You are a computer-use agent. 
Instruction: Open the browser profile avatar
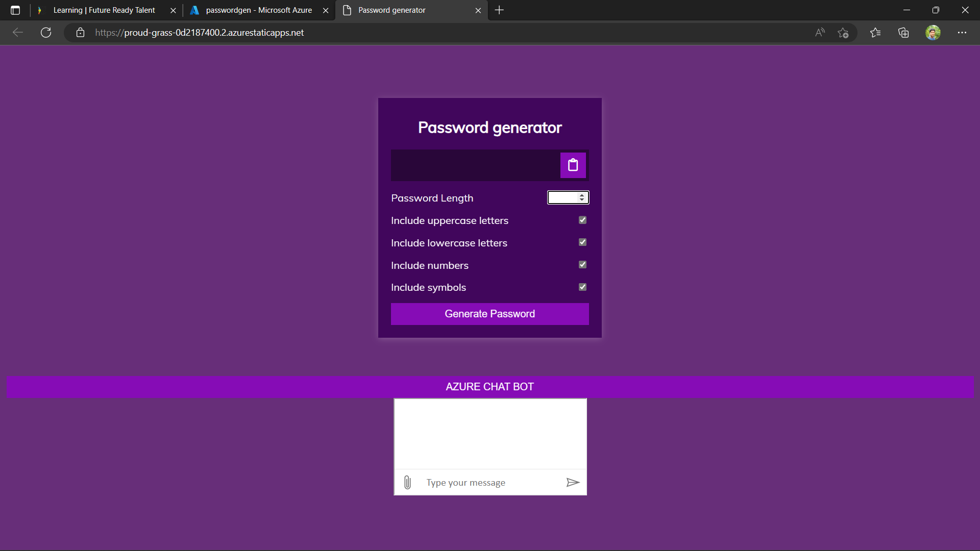(x=933, y=32)
